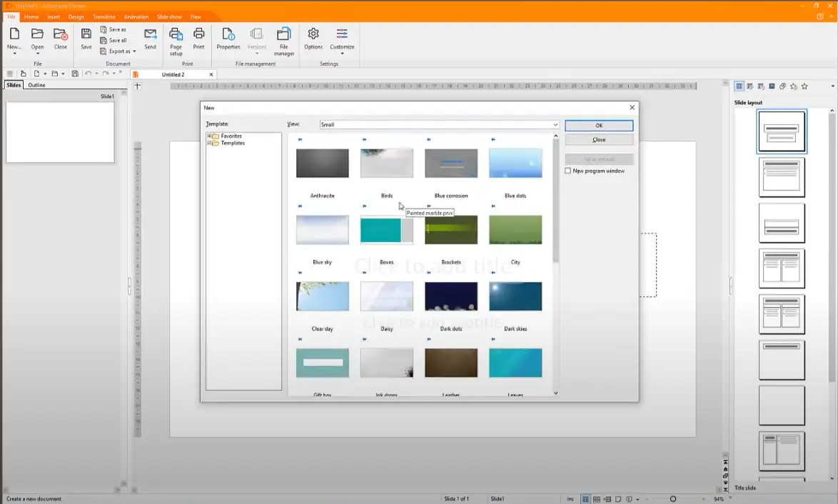
Task: Switch to the Design ribbon tab
Action: (x=76, y=17)
